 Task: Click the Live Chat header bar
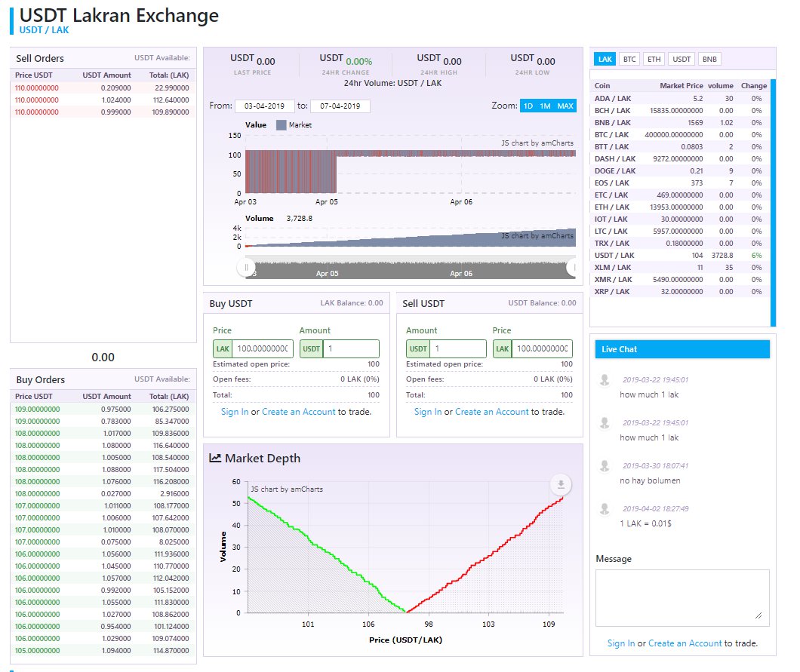pyautogui.click(x=682, y=349)
